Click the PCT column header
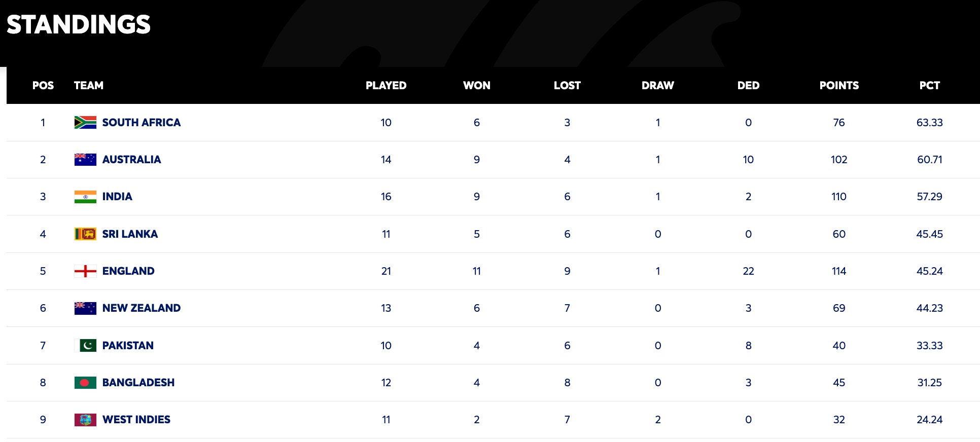The image size is (980, 442). 929,86
